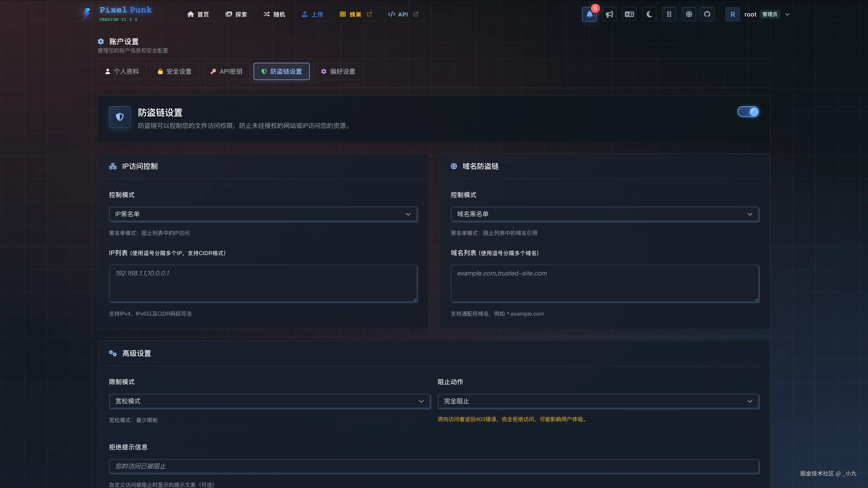Click the Pixel Punk lightning logo
This screenshot has height=488, width=868.
tap(87, 14)
